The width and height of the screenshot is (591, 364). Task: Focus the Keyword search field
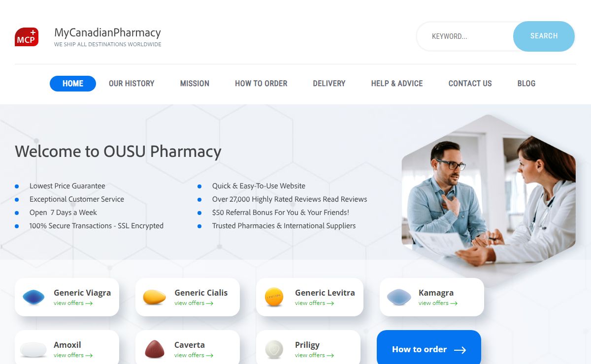coord(465,36)
